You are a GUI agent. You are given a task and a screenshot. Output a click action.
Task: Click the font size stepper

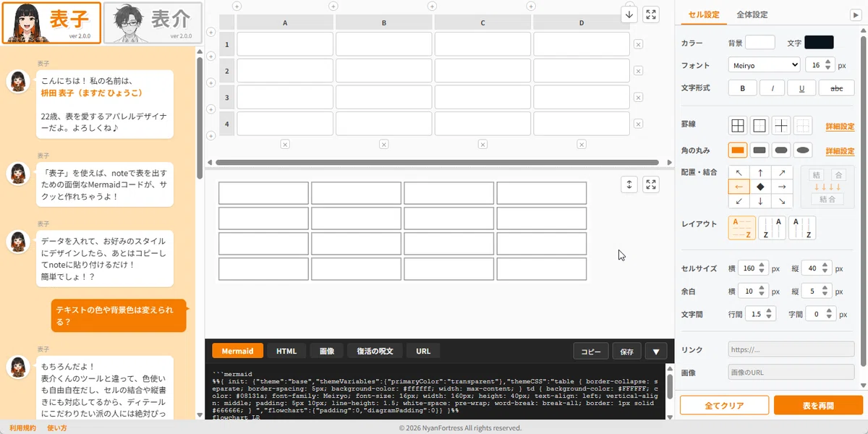[830, 64]
